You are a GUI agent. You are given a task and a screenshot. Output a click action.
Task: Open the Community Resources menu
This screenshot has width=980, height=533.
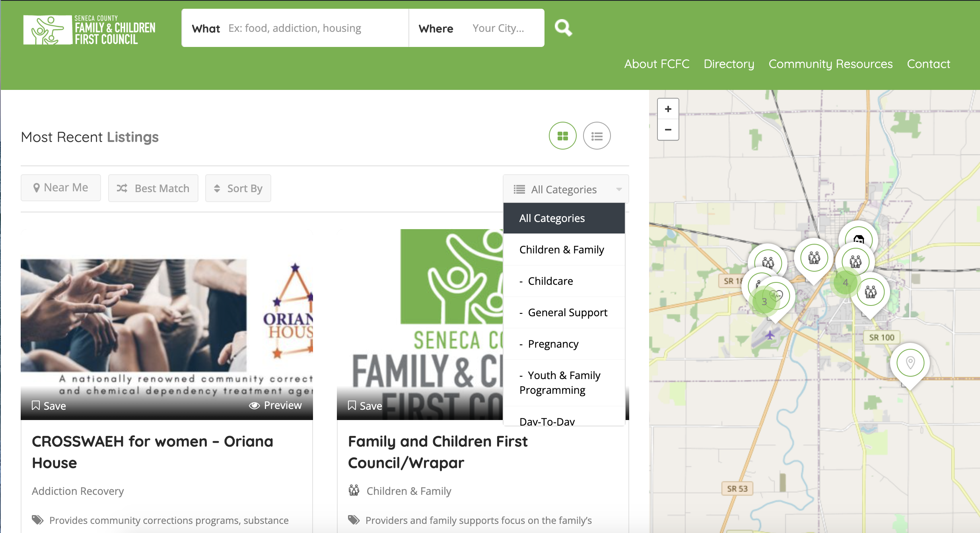tap(830, 64)
